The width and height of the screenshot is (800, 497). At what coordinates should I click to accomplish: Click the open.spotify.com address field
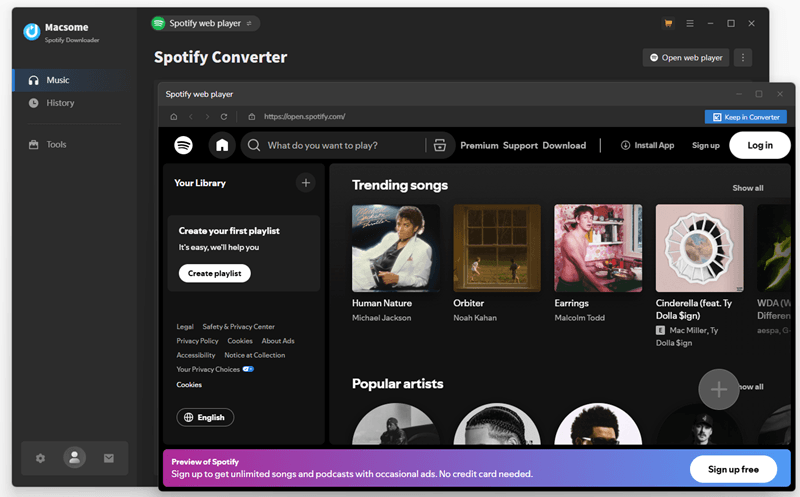click(x=304, y=117)
